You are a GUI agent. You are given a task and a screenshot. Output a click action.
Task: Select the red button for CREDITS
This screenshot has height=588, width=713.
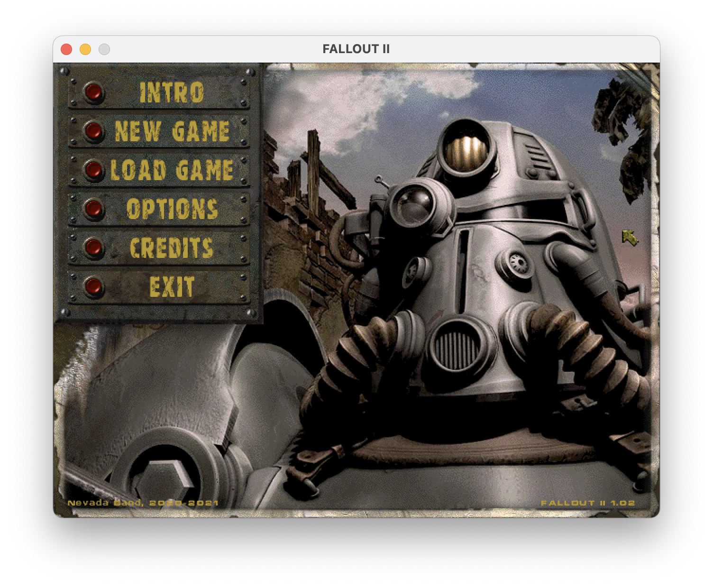pyautogui.click(x=94, y=248)
